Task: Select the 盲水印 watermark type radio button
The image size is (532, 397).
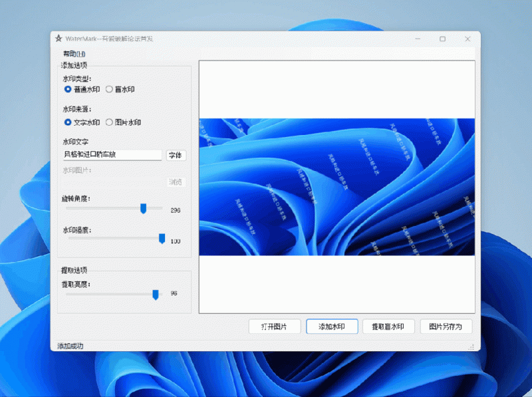Action: [110, 90]
